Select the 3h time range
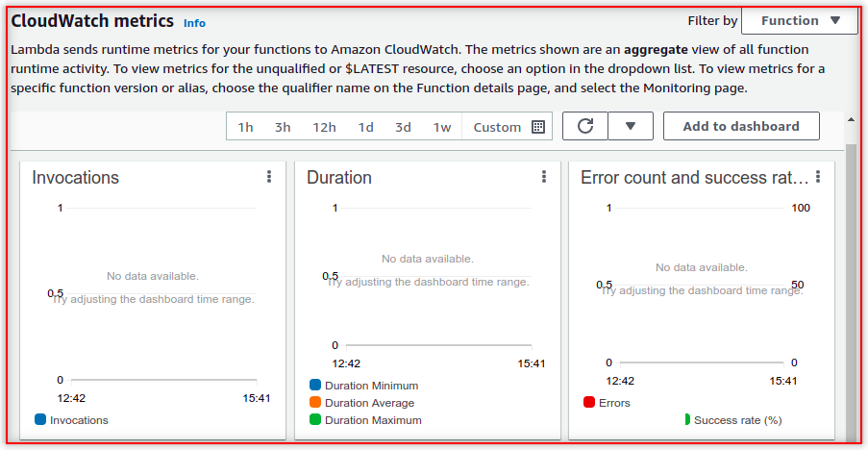868x450 pixels. click(282, 127)
